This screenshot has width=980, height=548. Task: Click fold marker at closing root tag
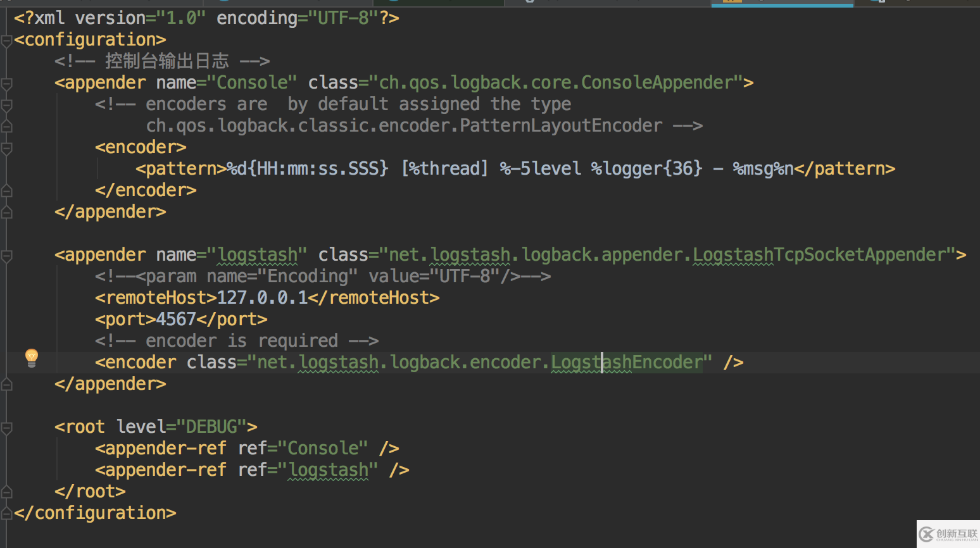pyautogui.click(x=7, y=492)
